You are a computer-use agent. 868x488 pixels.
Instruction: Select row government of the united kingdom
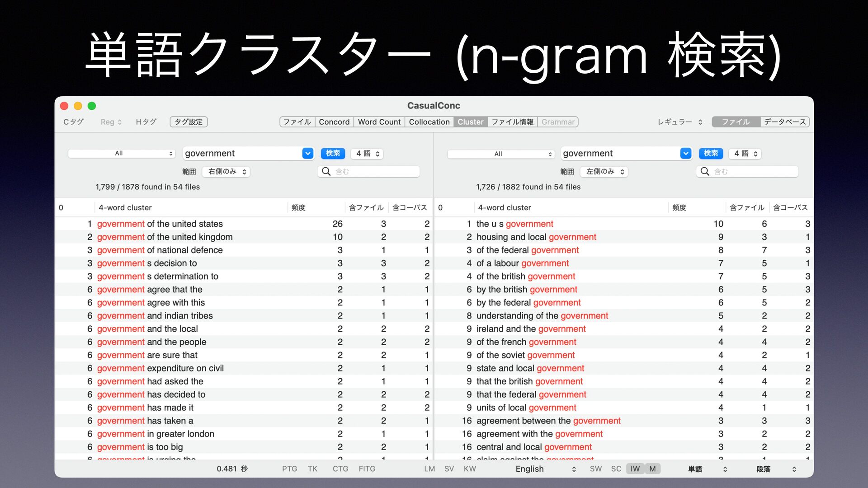pos(244,237)
